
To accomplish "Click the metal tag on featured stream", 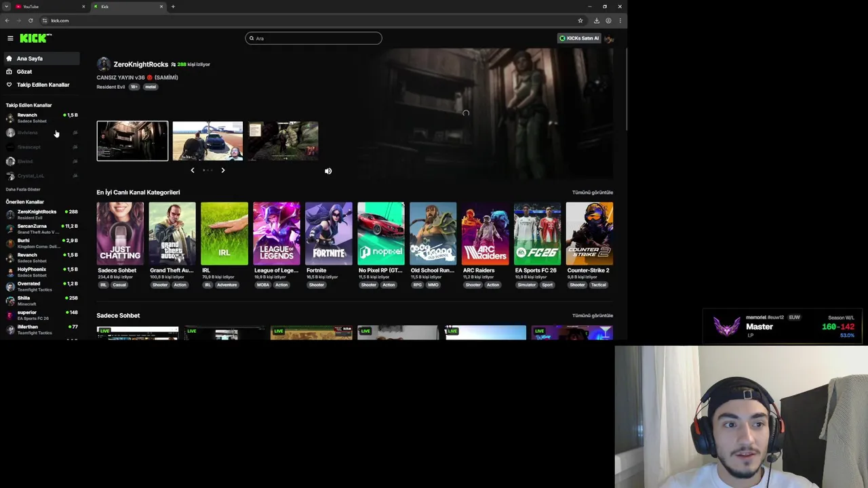I will coord(151,87).
